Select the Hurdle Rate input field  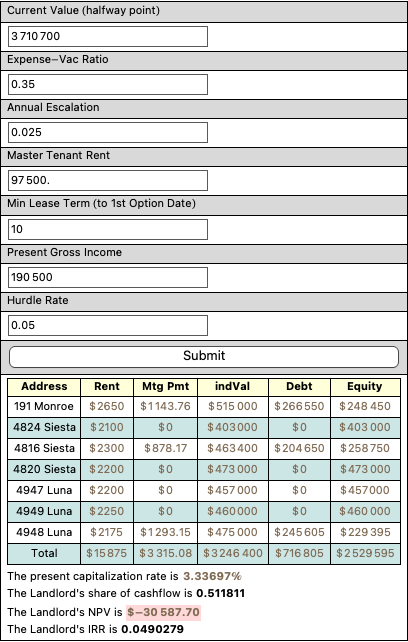tap(108, 326)
